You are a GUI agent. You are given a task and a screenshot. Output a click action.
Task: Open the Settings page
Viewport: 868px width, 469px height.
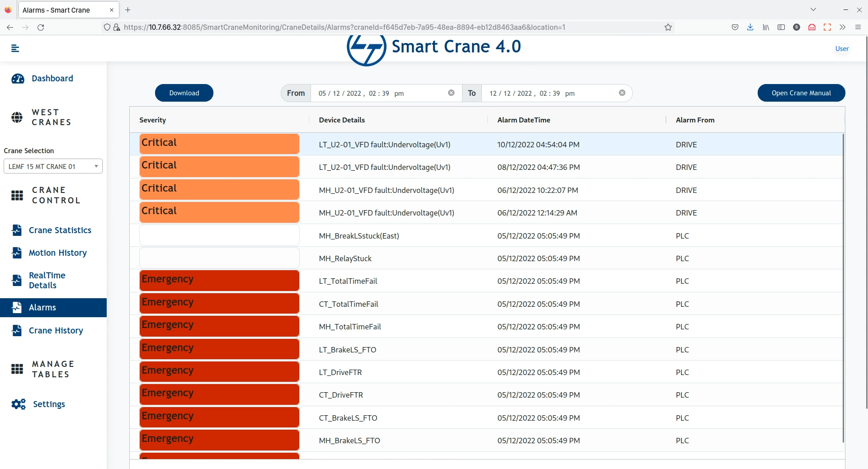49,404
